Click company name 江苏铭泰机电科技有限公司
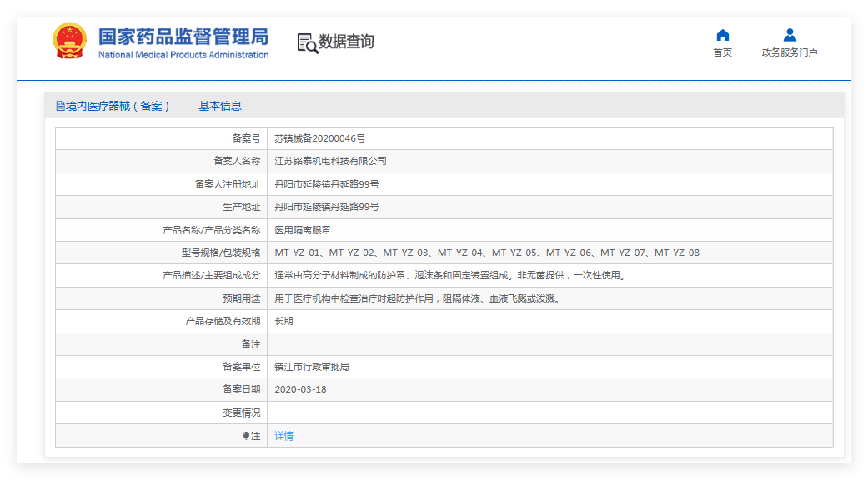This screenshot has width=868, height=480. coord(330,161)
